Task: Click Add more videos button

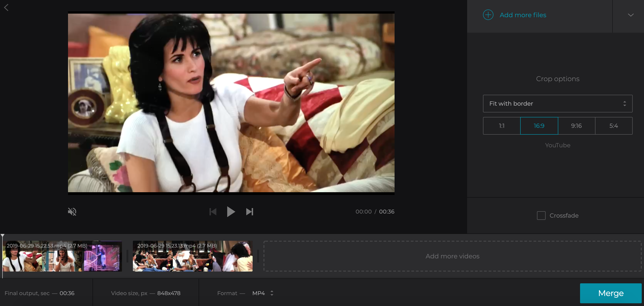Action: 452,256
